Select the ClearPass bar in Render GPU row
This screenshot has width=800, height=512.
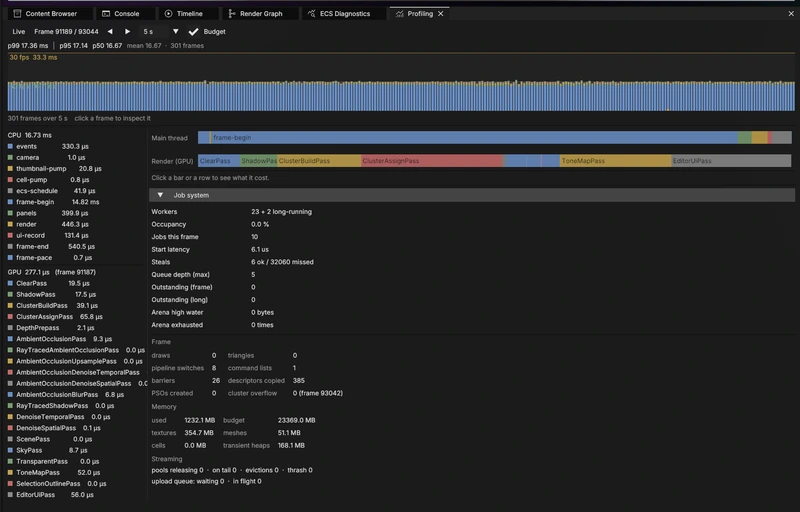click(x=219, y=161)
